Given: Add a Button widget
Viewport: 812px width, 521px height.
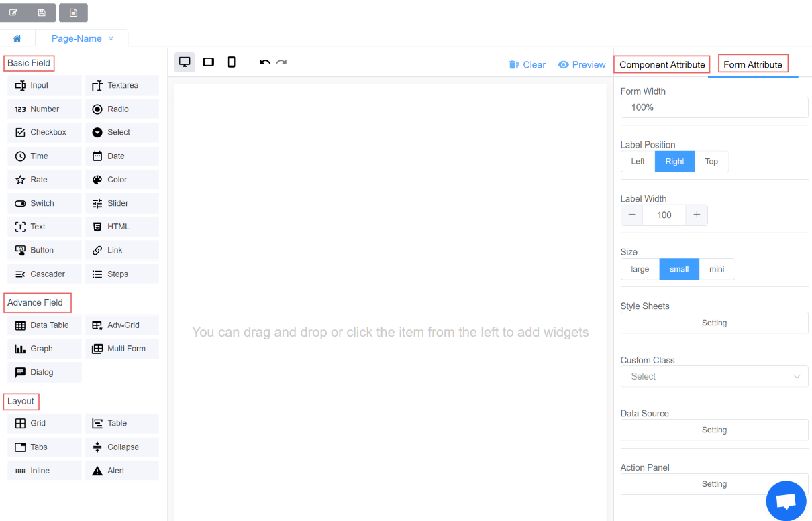Looking at the screenshot, I should coord(44,250).
